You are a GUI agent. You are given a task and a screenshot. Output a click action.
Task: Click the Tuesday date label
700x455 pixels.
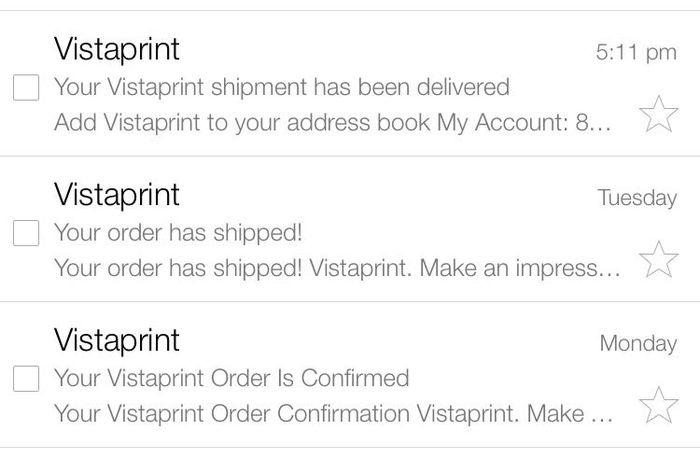point(637,198)
